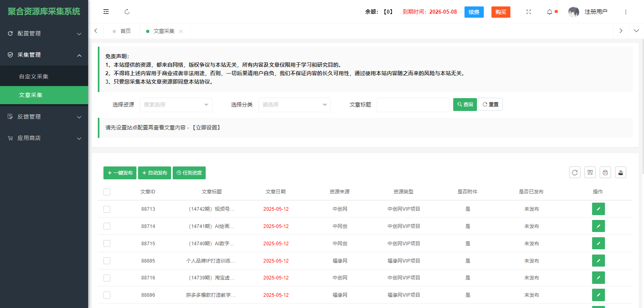Click the 采集管理 shield icon
644x308 pixels.
10,55
